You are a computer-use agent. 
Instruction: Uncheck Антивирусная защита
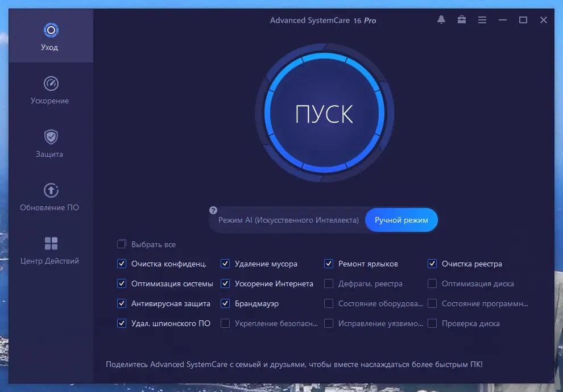pyautogui.click(x=121, y=303)
